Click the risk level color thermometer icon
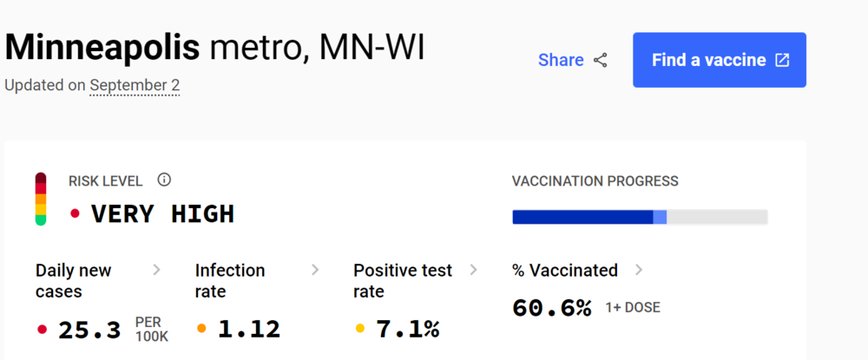 (x=41, y=199)
